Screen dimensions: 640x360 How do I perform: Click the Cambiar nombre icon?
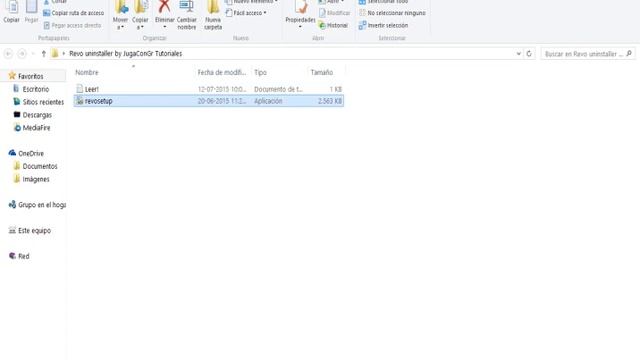coord(187,7)
